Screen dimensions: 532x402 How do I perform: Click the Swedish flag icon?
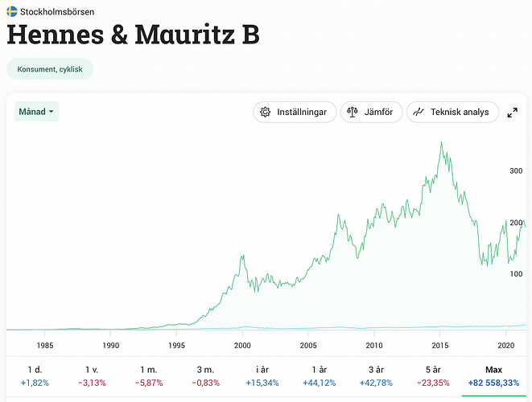click(x=12, y=12)
